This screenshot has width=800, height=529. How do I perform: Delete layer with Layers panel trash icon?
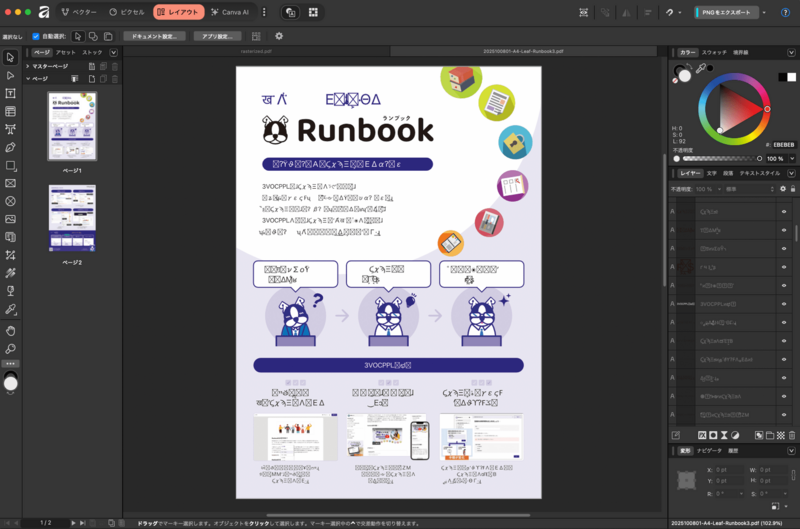pos(792,435)
